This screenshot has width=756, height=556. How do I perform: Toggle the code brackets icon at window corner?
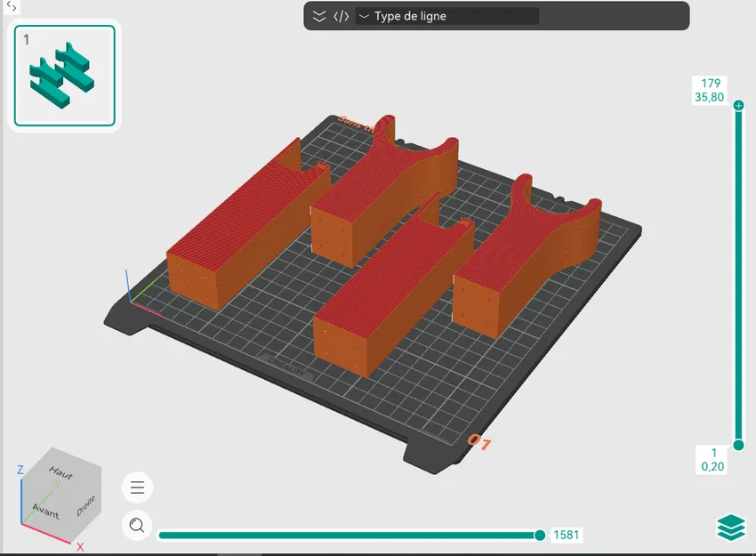click(11, 7)
